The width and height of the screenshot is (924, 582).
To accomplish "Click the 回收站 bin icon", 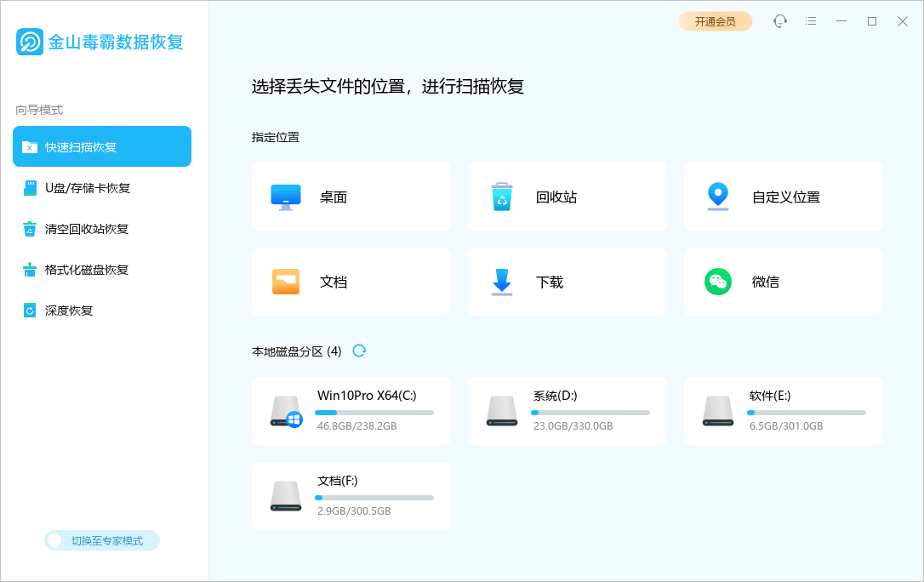I will (x=502, y=197).
